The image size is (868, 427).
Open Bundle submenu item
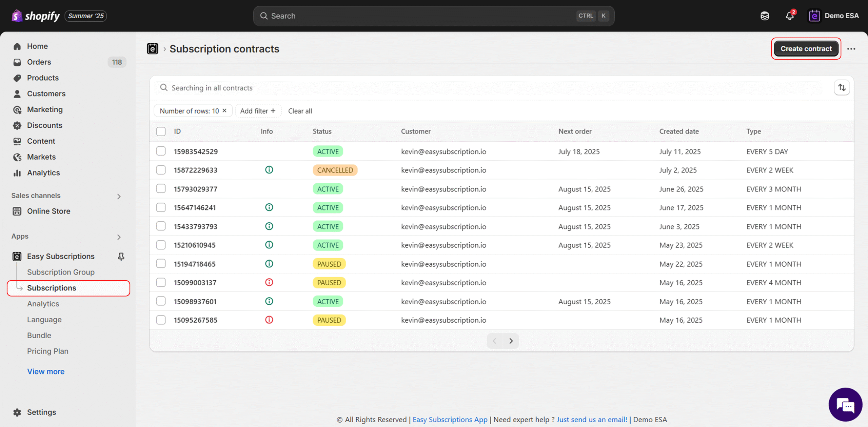pyautogui.click(x=39, y=335)
